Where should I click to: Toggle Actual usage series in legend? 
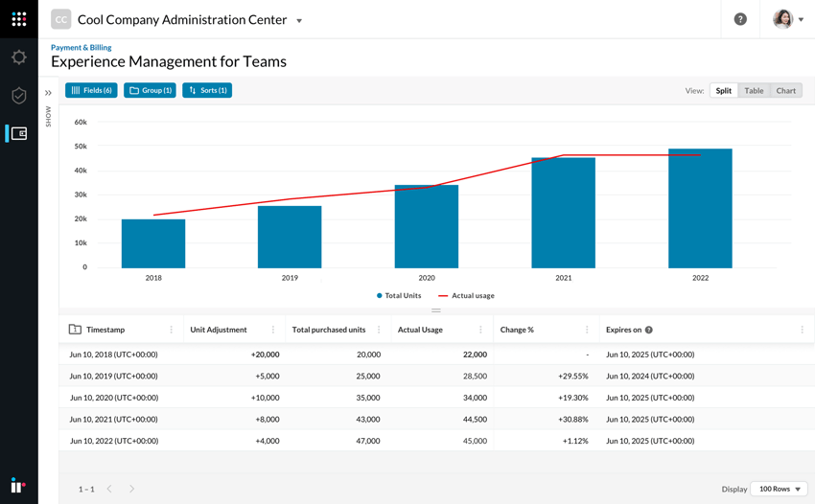tap(467, 296)
